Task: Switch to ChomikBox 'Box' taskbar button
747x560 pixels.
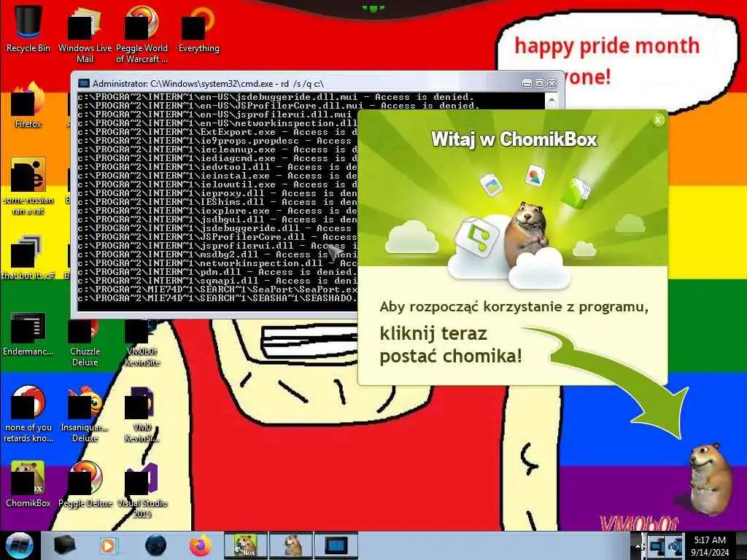Action: (245, 545)
